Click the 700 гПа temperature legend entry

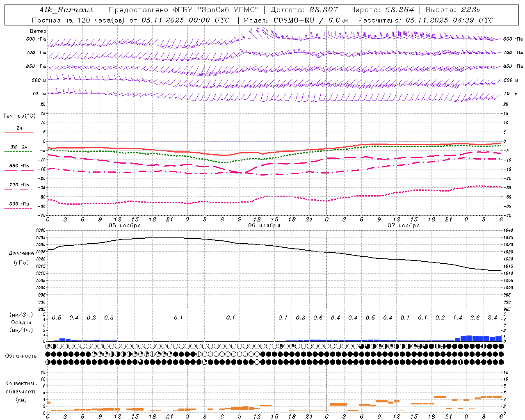19,185
